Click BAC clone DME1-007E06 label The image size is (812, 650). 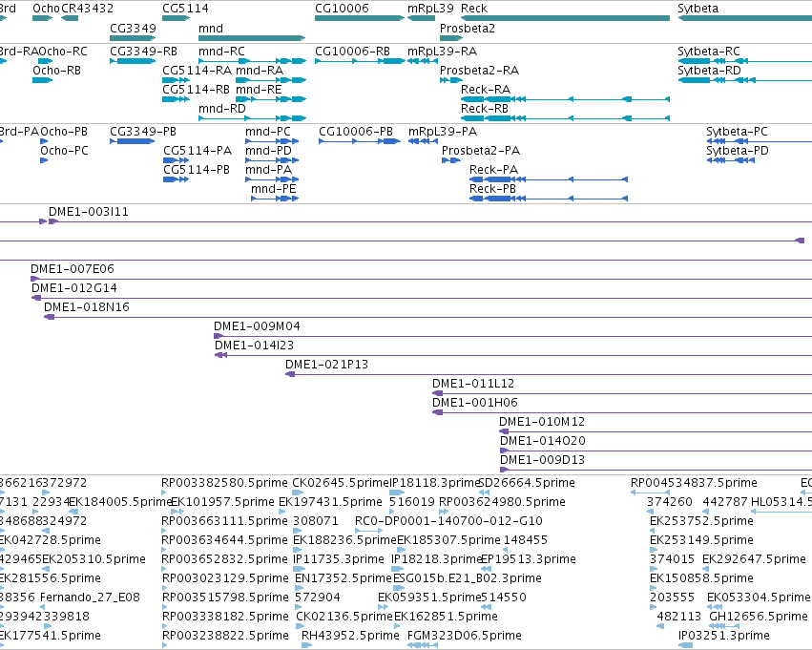[x=72, y=269]
